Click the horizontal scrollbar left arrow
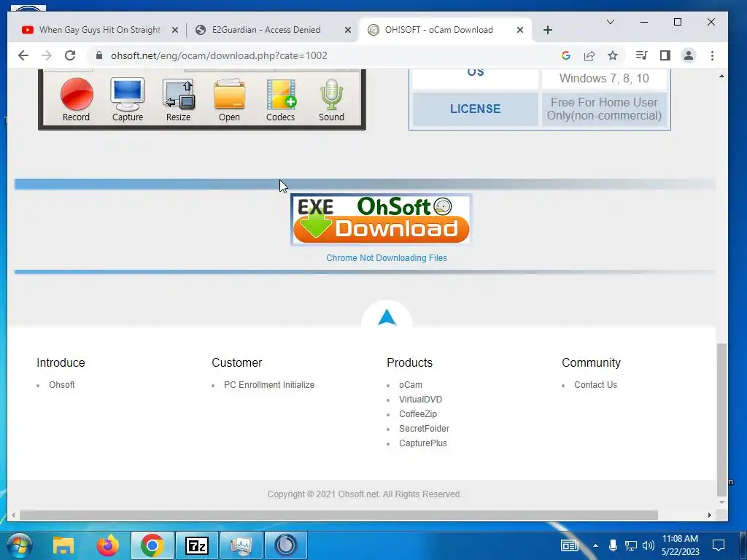This screenshot has width=747, height=560. tap(13, 516)
